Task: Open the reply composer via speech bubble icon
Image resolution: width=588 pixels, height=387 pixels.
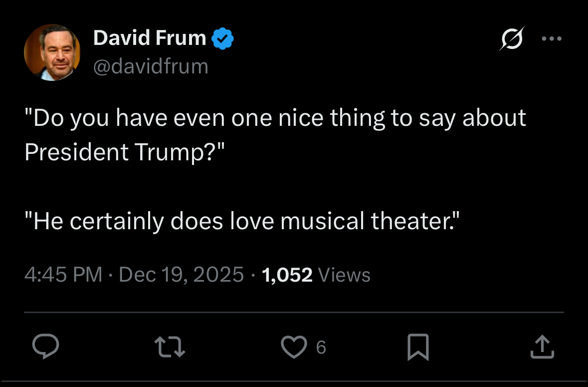Action: [46, 347]
